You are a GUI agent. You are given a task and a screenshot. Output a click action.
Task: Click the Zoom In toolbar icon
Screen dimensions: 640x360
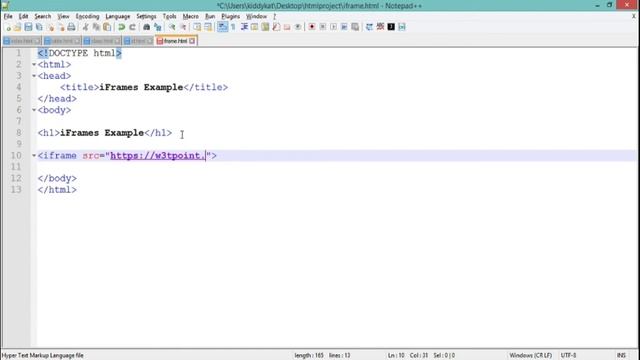coord(172,27)
